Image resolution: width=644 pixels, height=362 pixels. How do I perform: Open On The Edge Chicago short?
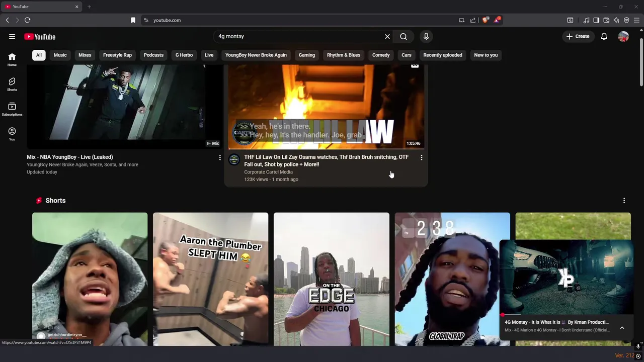[332, 279]
